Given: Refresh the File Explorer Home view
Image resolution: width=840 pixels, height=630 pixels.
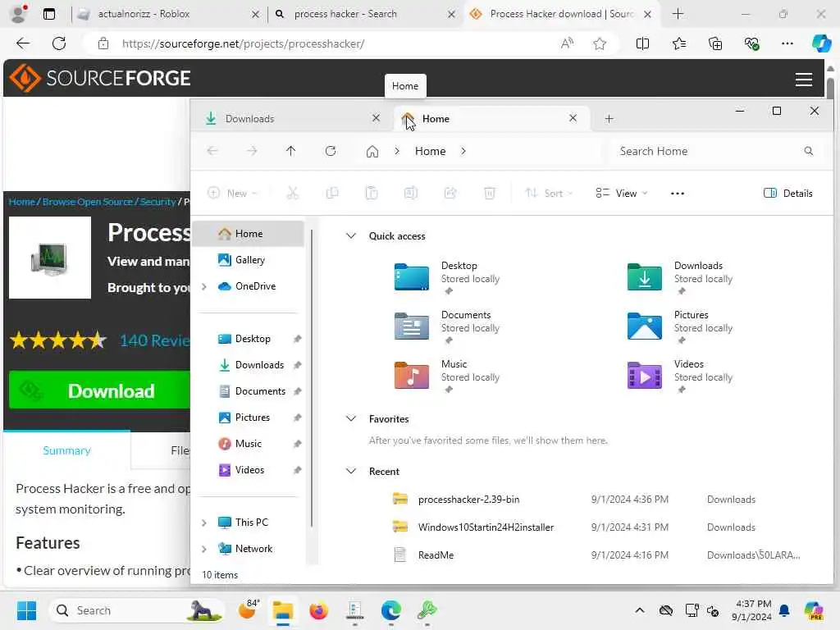Looking at the screenshot, I should (x=331, y=151).
